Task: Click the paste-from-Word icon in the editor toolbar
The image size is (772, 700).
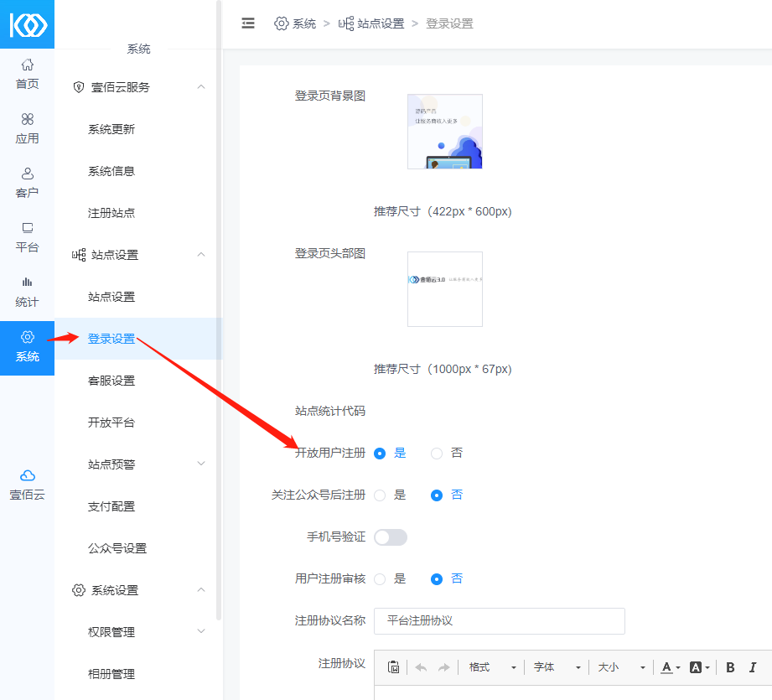Action: (x=393, y=667)
